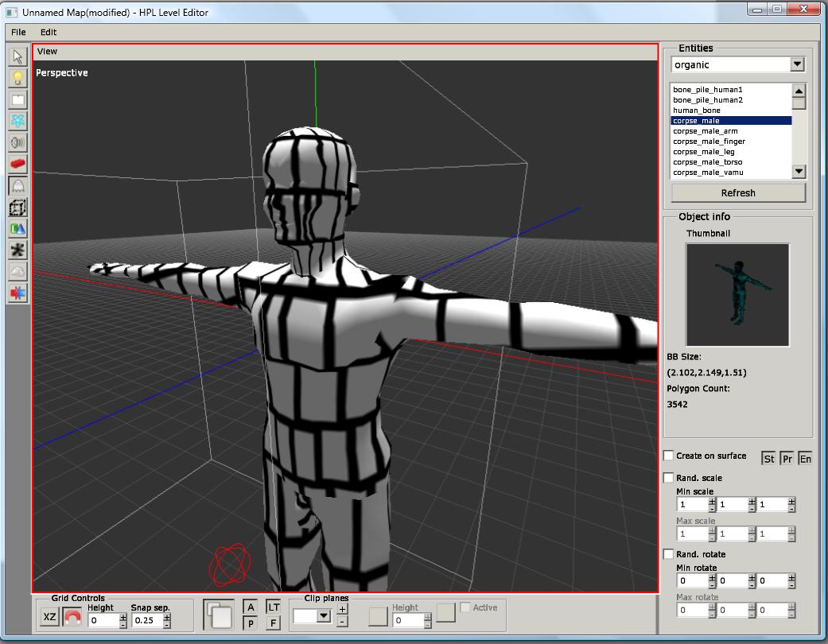Viewport: 828px width, 644px height.
Task: Select corpse_male_torso in entity list
Action: tap(708, 162)
